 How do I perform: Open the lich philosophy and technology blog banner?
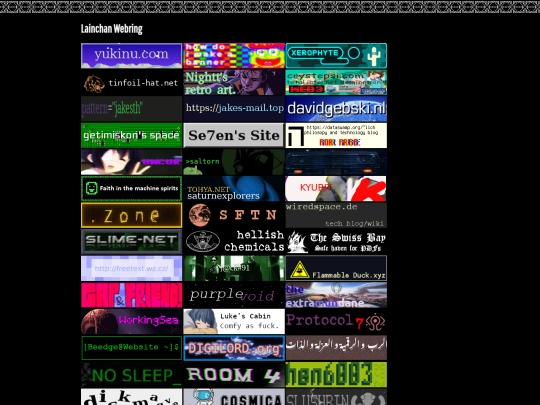pyautogui.click(x=336, y=135)
